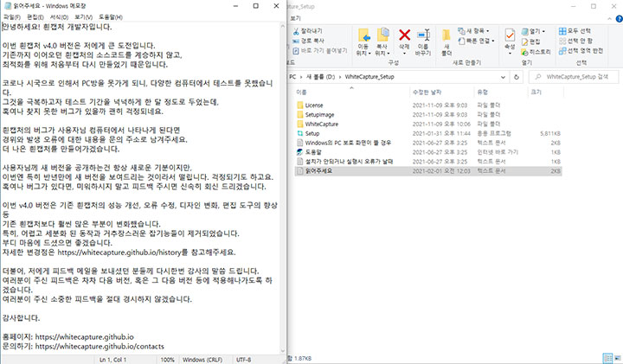
Task: Open the Delete (삭제) dropdown arrow
Action: (404, 54)
